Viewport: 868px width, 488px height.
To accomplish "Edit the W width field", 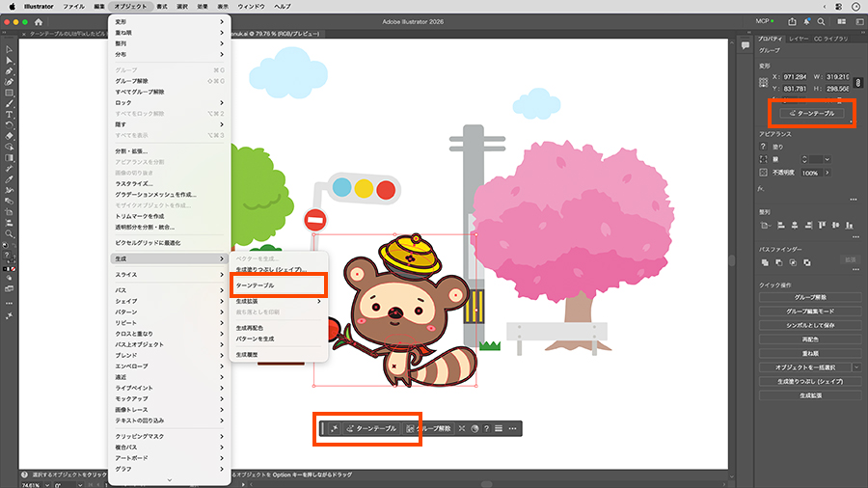I will [837, 77].
